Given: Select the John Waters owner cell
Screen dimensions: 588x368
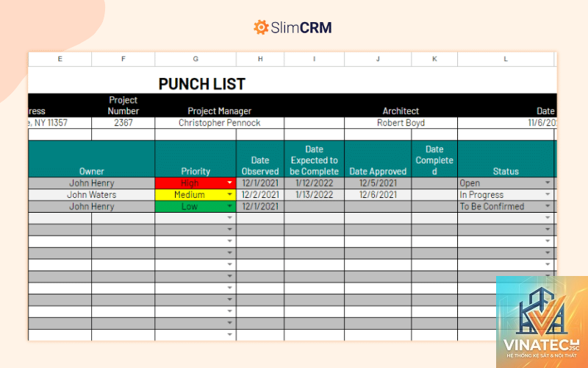Looking at the screenshot, I should 91,194.
